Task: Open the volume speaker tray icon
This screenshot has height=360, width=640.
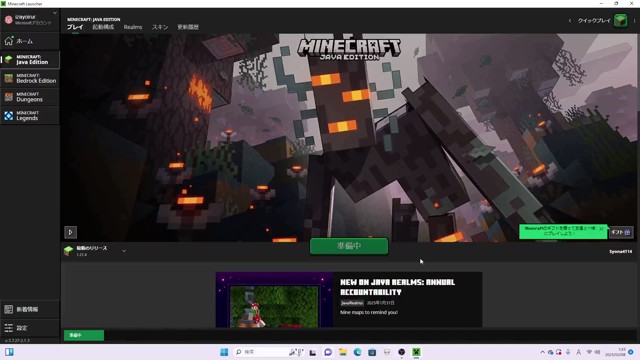Action: [597, 352]
